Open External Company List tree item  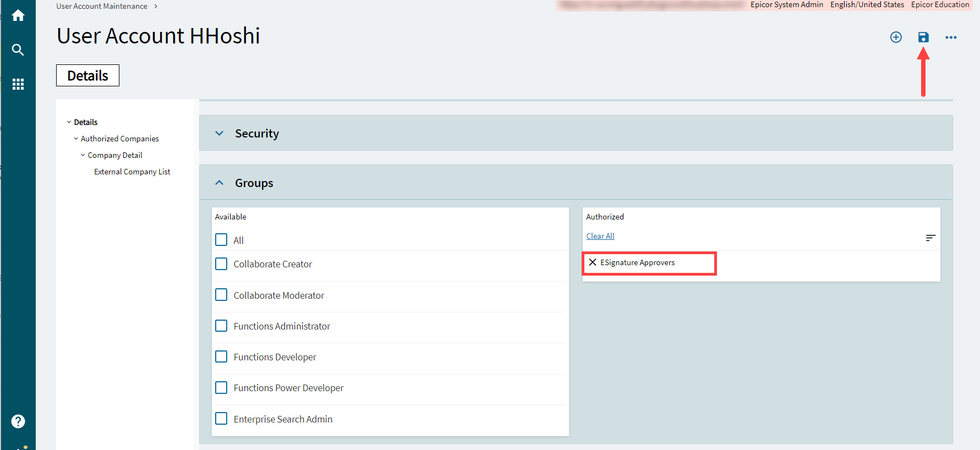pos(132,172)
